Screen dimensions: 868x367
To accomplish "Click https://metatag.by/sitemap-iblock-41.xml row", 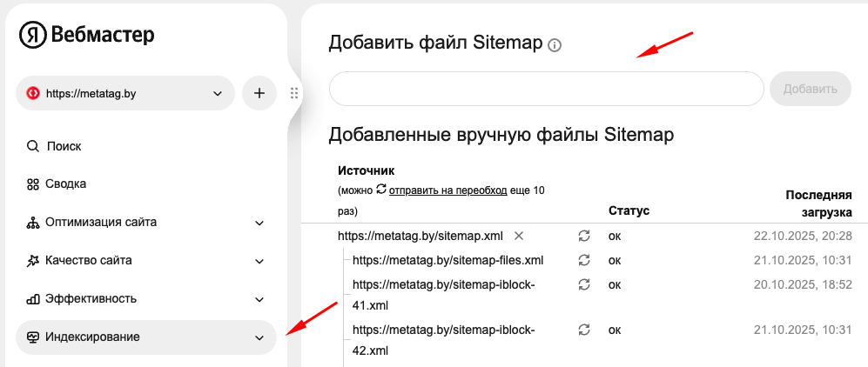I will [x=444, y=295].
